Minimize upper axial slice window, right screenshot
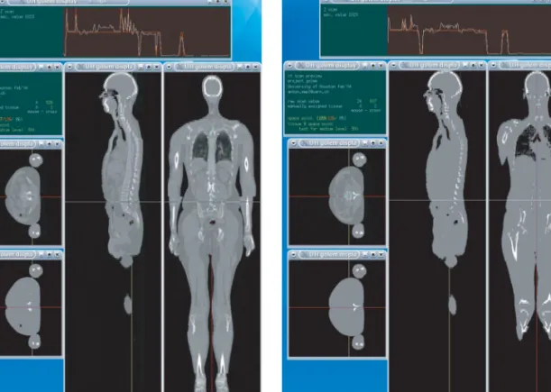551x392 pixels. click(365, 143)
